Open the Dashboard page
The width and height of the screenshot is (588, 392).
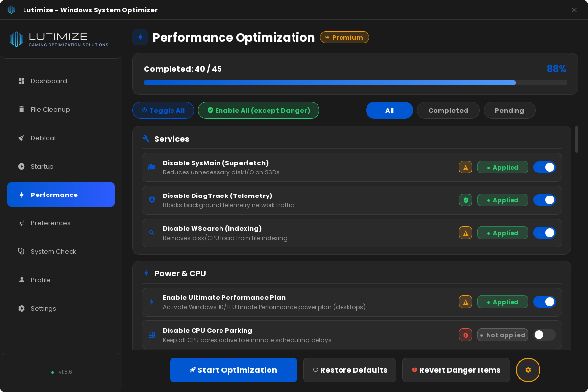pyautogui.click(x=61, y=81)
